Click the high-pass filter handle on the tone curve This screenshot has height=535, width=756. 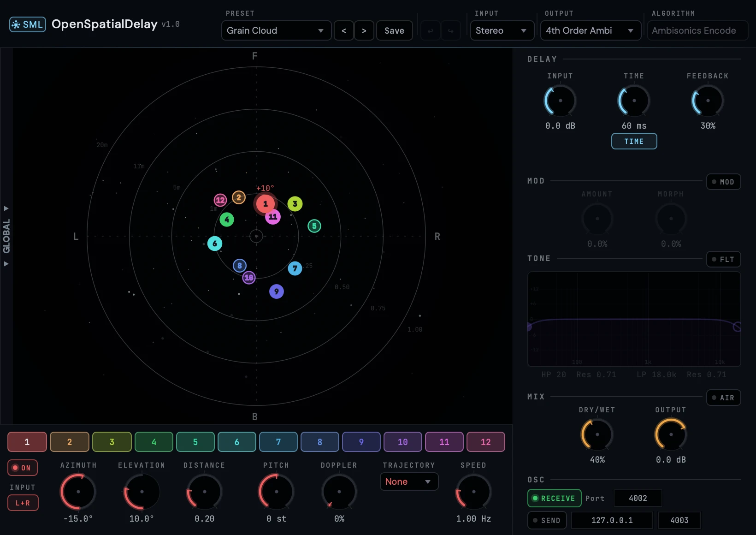(x=530, y=327)
